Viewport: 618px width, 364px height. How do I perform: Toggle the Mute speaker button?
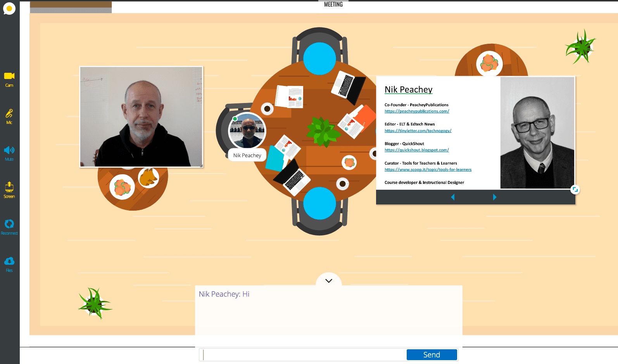pos(9,151)
